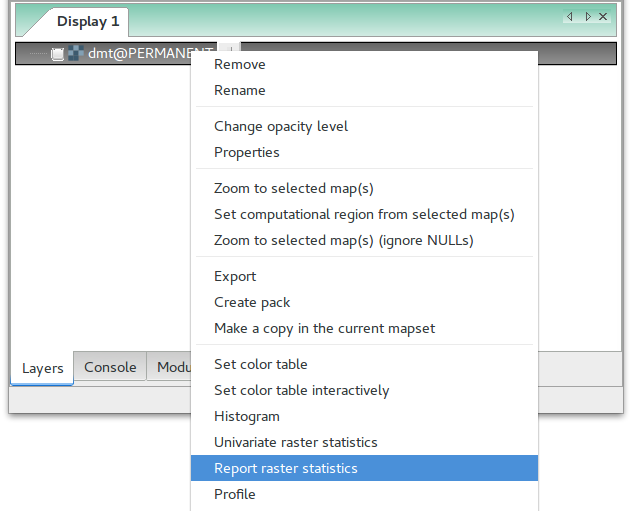Choose Create pack menu entry
Screen dimensions: 631x511
pos(364,302)
